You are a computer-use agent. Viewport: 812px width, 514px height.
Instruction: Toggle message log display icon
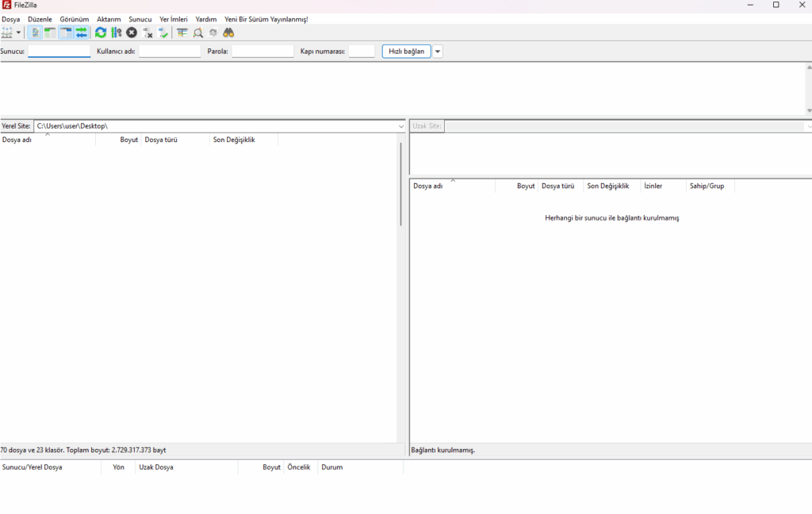tap(35, 33)
